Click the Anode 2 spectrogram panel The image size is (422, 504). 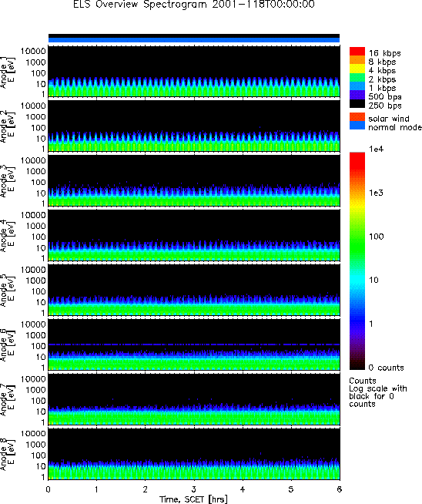(194, 126)
